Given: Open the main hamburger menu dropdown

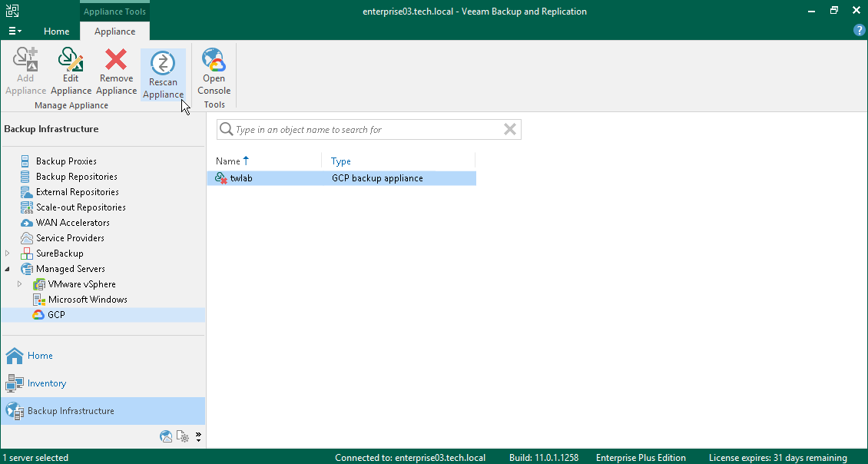Looking at the screenshot, I should 15,31.
